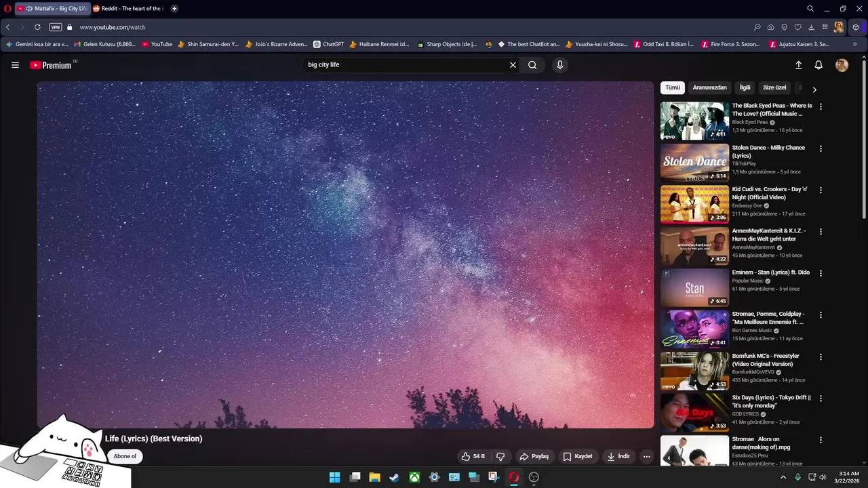Image resolution: width=868 pixels, height=488 pixels.
Task: Dislike the video with thumbs-down
Action: coord(500,456)
